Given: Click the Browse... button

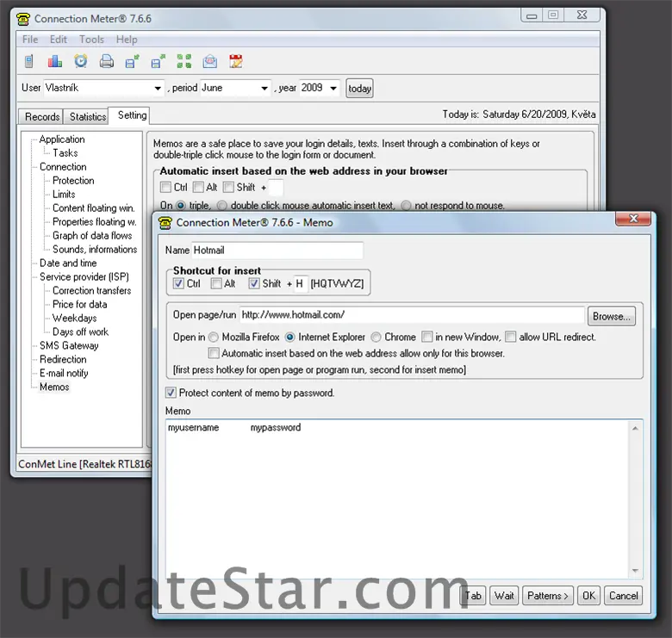Looking at the screenshot, I should [611, 317].
